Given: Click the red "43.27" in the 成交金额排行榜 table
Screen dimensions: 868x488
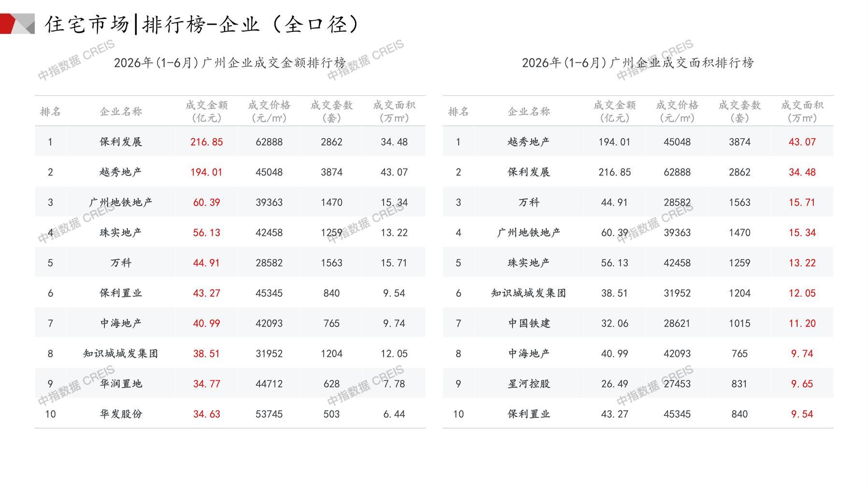Looking at the screenshot, I should tap(206, 293).
